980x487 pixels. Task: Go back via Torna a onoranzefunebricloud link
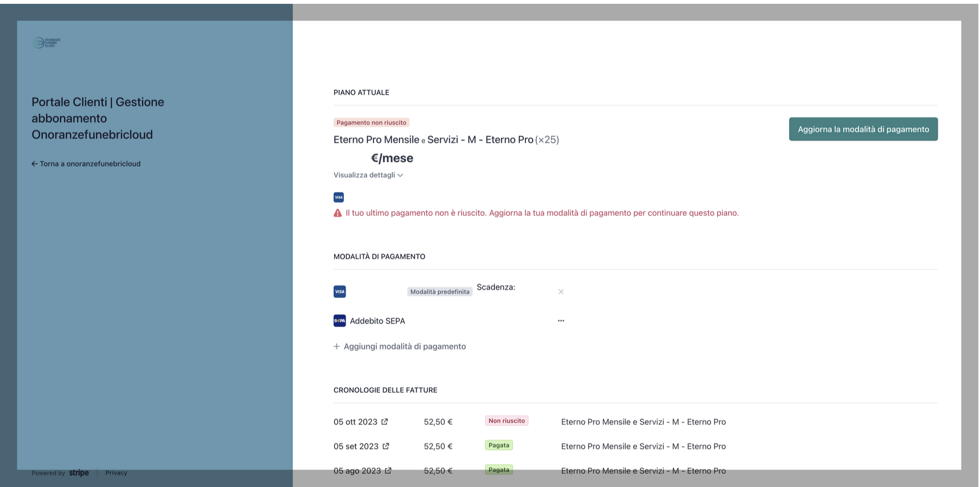click(x=90, y=164)
